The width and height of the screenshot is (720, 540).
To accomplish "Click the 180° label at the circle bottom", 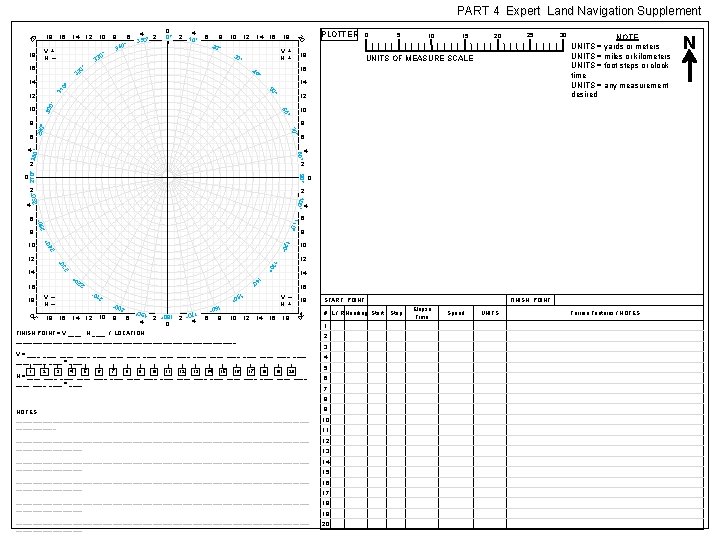I will 167,317.
